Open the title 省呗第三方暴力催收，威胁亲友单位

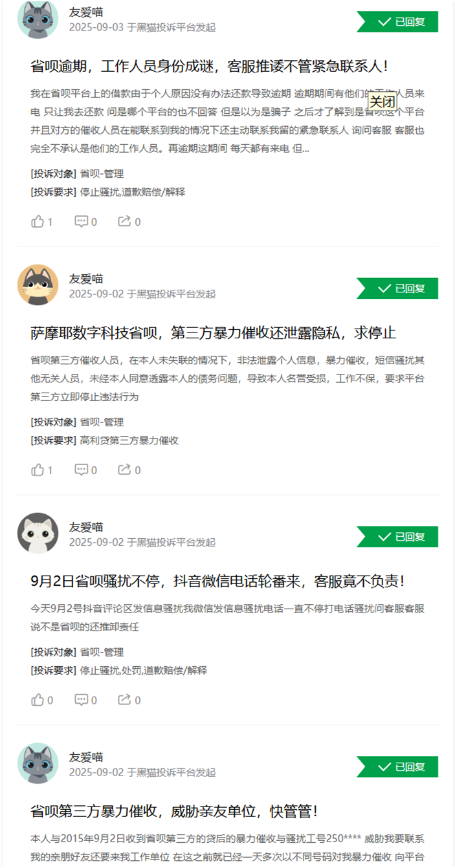pos(174,811)
